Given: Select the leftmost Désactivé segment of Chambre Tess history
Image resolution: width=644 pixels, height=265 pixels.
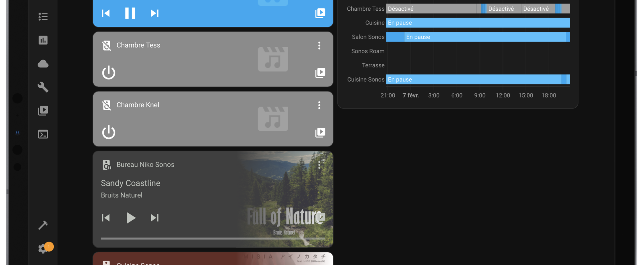Looking at the screenshot, I should pos(431,9).
